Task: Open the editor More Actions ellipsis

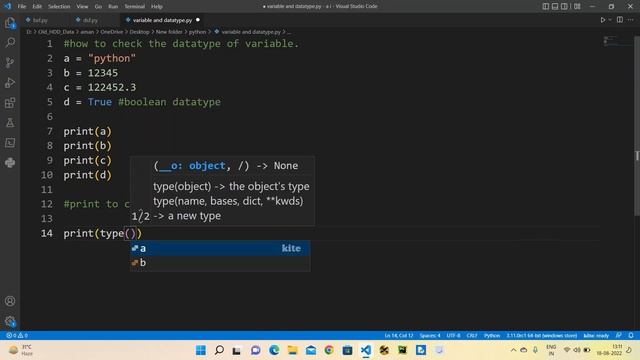Action: coord(631,20)
